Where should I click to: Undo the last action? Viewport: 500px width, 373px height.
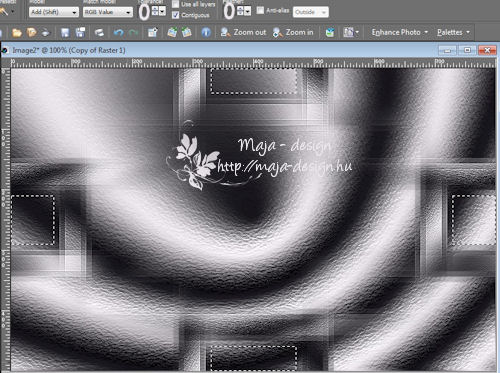(x=119, y=32)
